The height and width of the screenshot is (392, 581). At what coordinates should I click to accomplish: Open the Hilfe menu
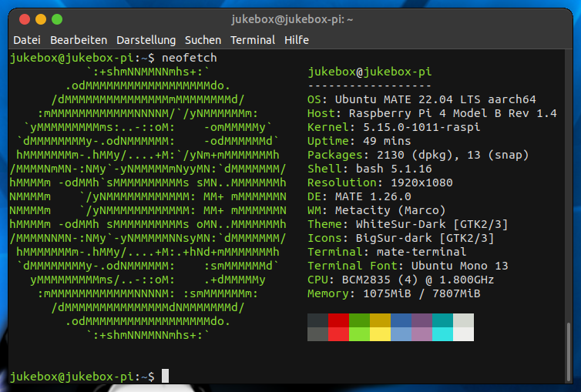pos(297,40)
